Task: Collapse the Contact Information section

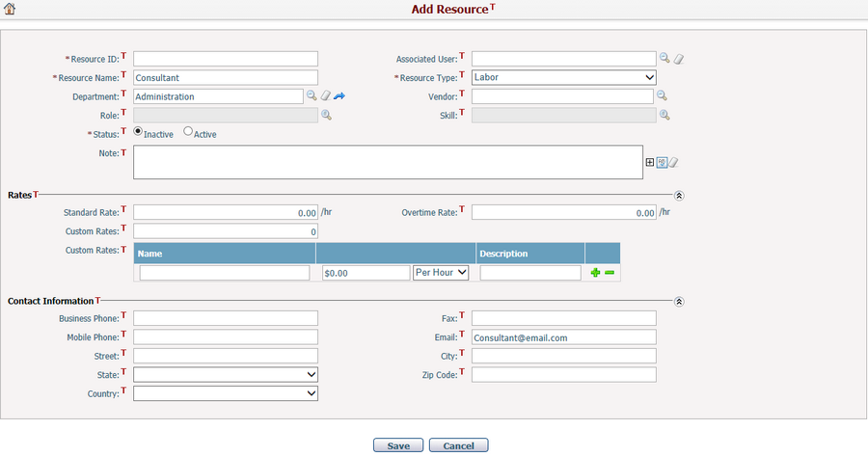Action: click(x=679, y=302)
